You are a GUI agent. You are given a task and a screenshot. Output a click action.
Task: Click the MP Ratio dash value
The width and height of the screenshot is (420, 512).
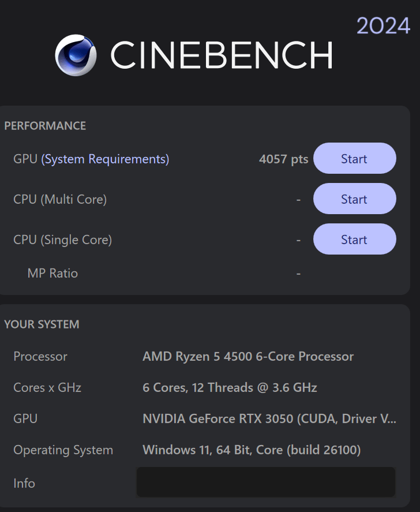tap(298, 274)
